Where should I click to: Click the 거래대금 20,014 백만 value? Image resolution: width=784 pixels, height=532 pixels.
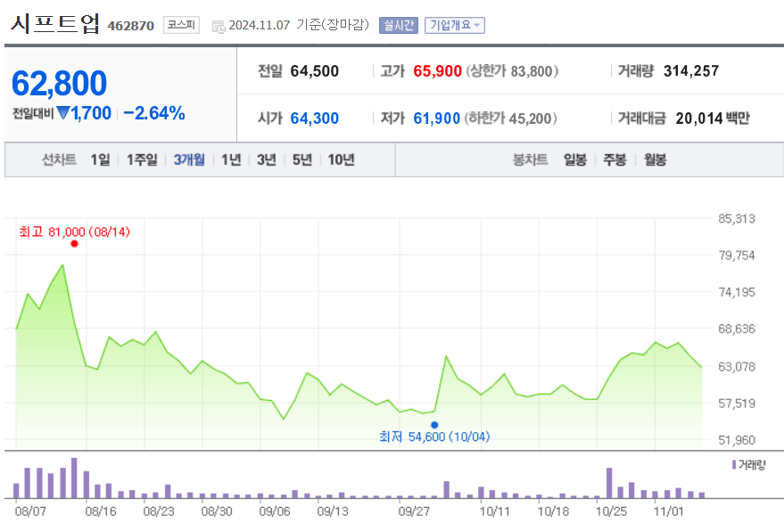[713, 119]
